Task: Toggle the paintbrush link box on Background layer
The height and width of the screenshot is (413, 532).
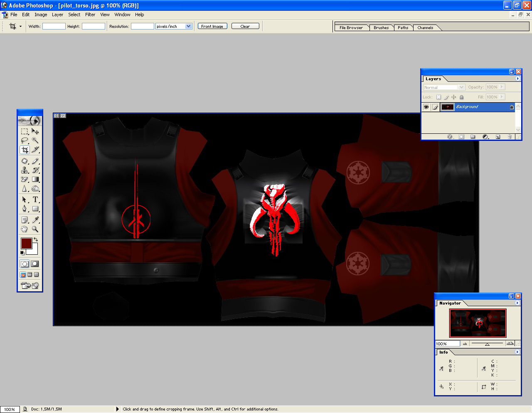Action: pos(435,107)
